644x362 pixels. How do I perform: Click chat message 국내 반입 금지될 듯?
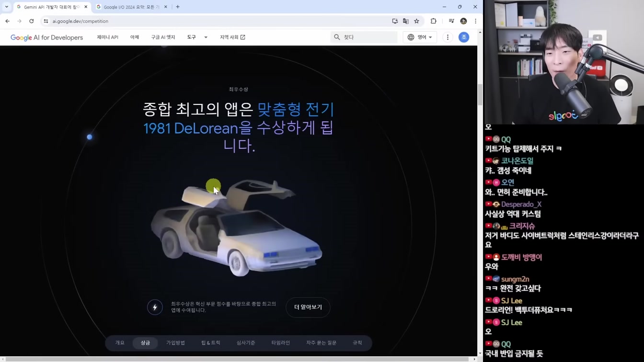pyautogui.click(x=514, y=353)
